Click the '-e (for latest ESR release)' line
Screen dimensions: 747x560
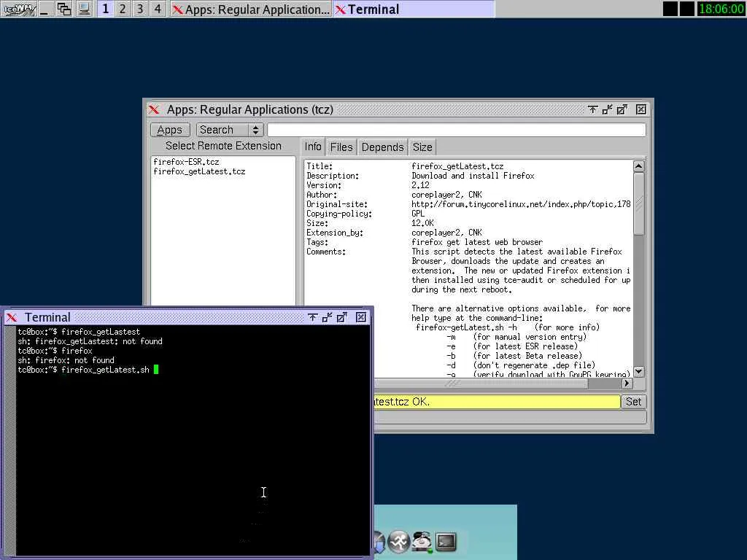[511, 346]
